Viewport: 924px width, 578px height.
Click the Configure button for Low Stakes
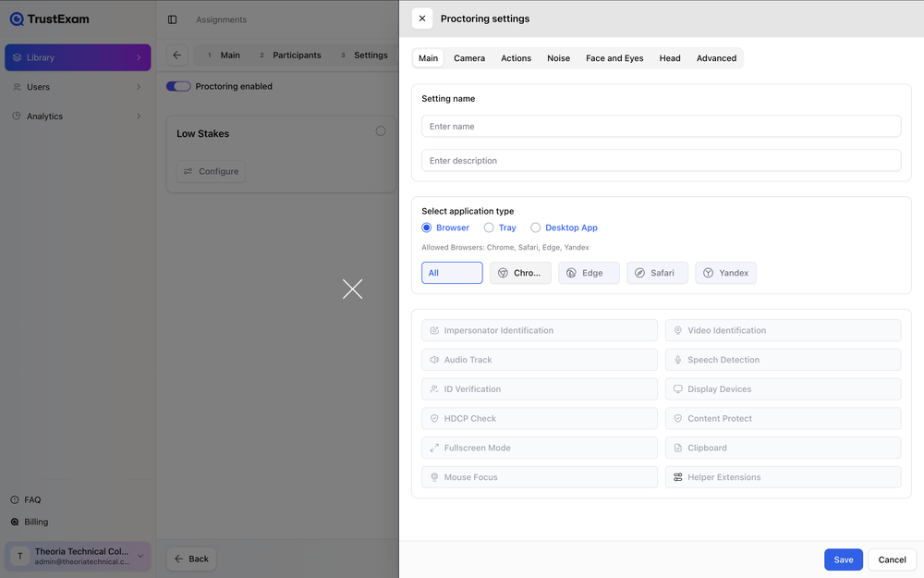tap(211, 171)
